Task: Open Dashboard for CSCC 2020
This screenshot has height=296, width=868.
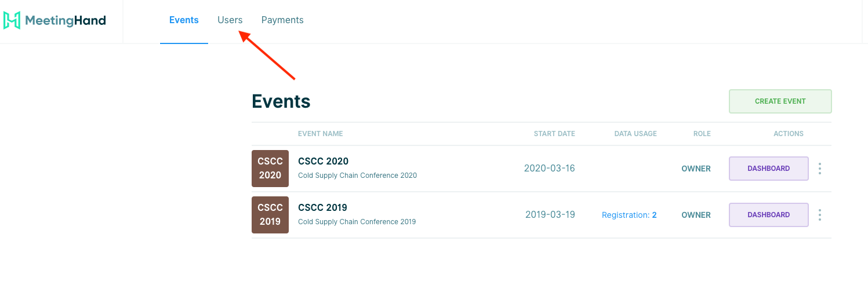Action: tap(768, 169)
